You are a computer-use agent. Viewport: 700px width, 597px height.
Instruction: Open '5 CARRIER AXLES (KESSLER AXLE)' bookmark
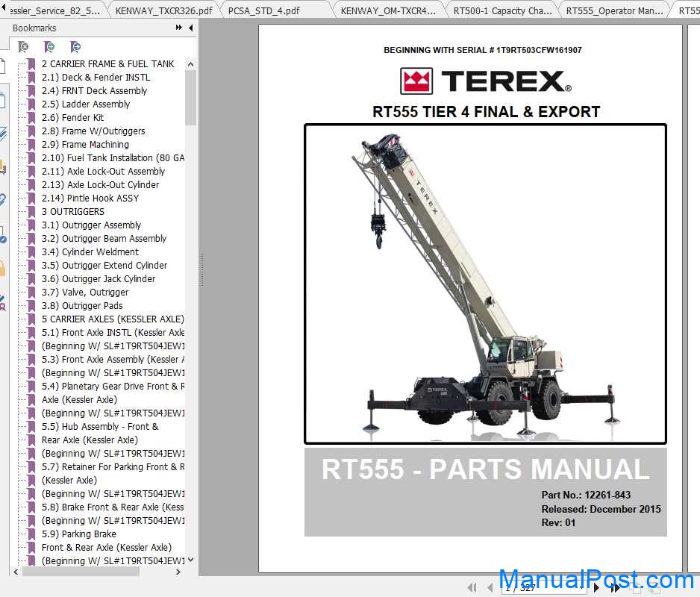[113, 319]
